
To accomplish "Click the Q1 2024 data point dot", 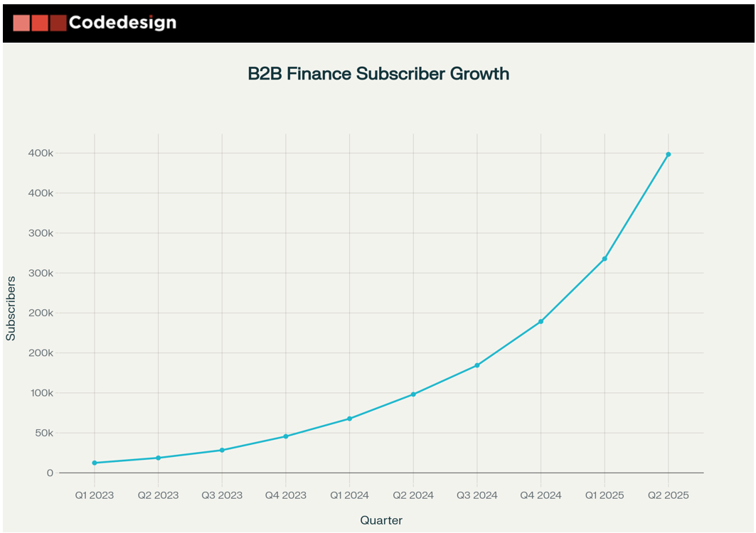I will point(349,419).
